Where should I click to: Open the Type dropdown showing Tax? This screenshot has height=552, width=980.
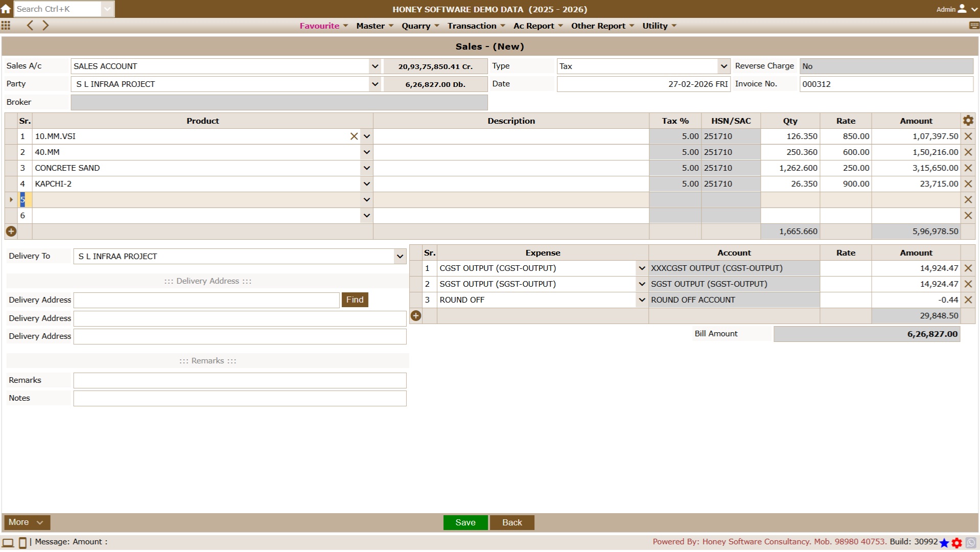[x=724, y=66]
